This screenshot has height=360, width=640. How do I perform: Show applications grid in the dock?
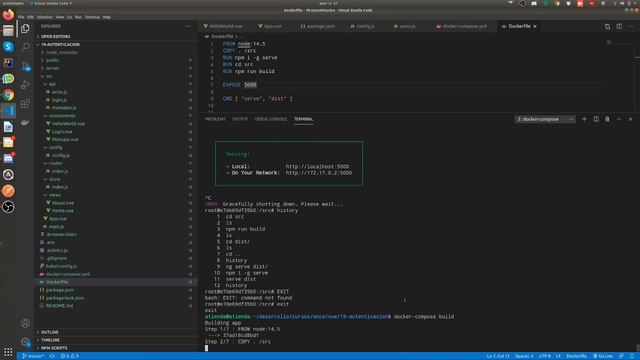click(8, 352)
